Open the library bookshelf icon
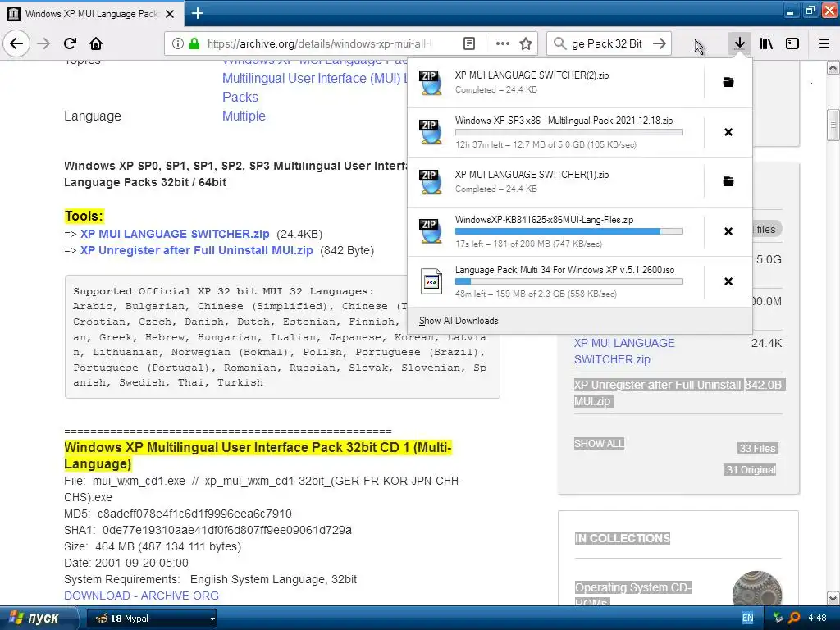The height and width of the screenshot is (630, 840). click(x=766, y=43)
